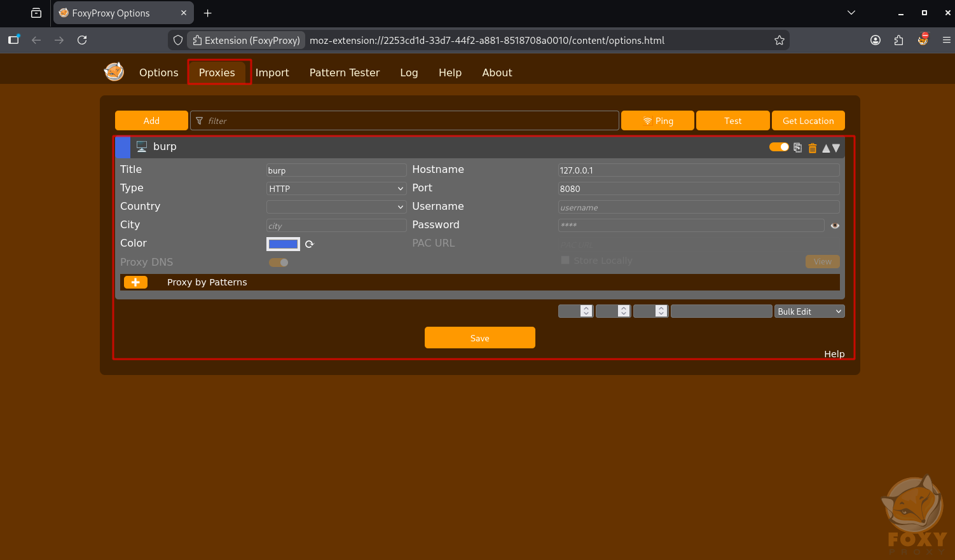Viewport: 955px width, 560px height.
Task: Click the FoxyProxy fox logo in navigation
Action: coord(114,72)
